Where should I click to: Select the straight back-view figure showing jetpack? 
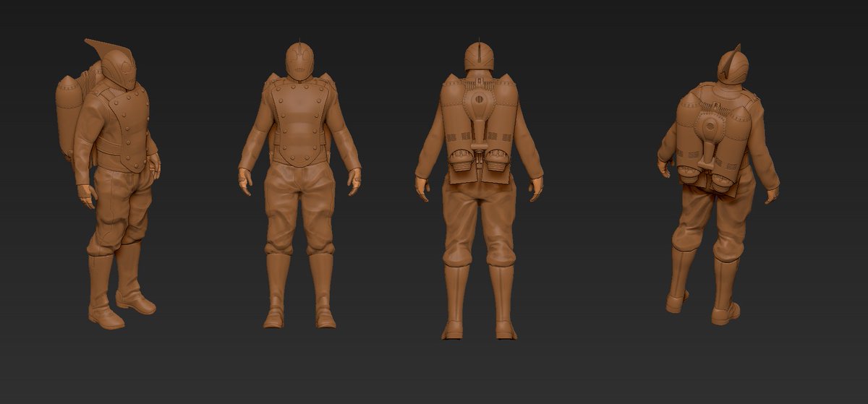480,189
